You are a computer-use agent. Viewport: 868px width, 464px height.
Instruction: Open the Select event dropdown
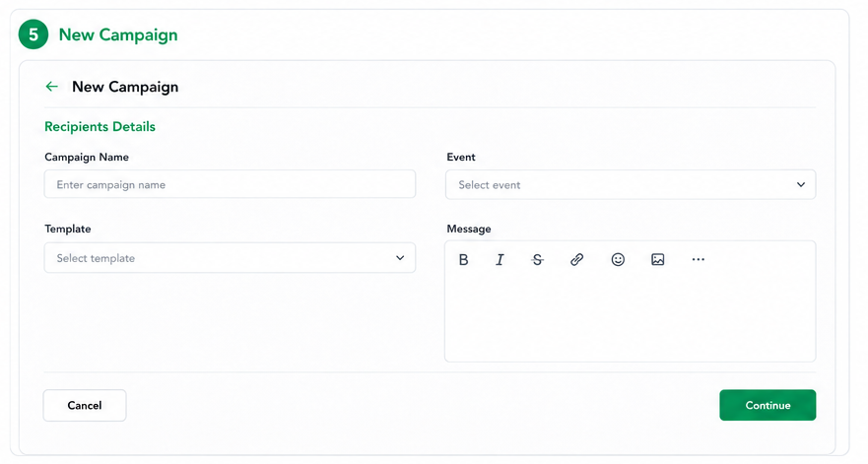click(x=631, y=184)
